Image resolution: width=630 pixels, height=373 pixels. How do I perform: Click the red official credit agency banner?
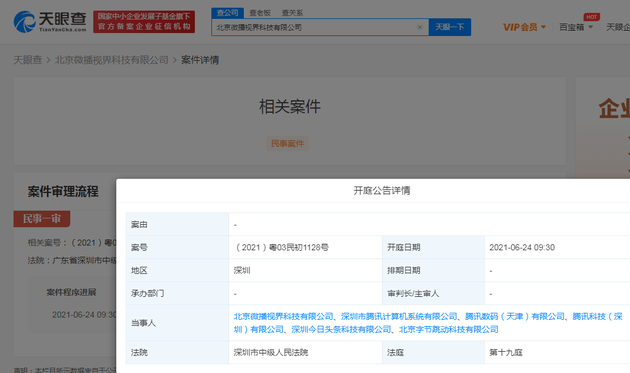click(144, 22)
